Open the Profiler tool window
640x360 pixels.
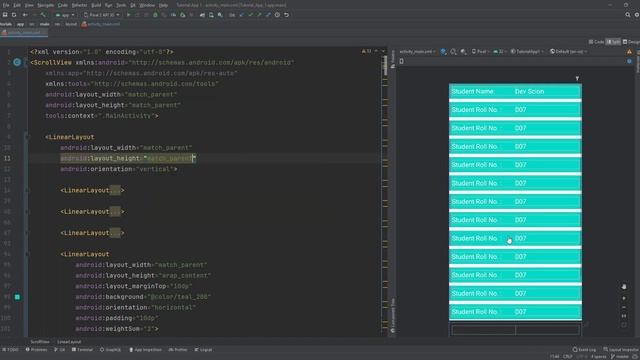tap(178, 350)
